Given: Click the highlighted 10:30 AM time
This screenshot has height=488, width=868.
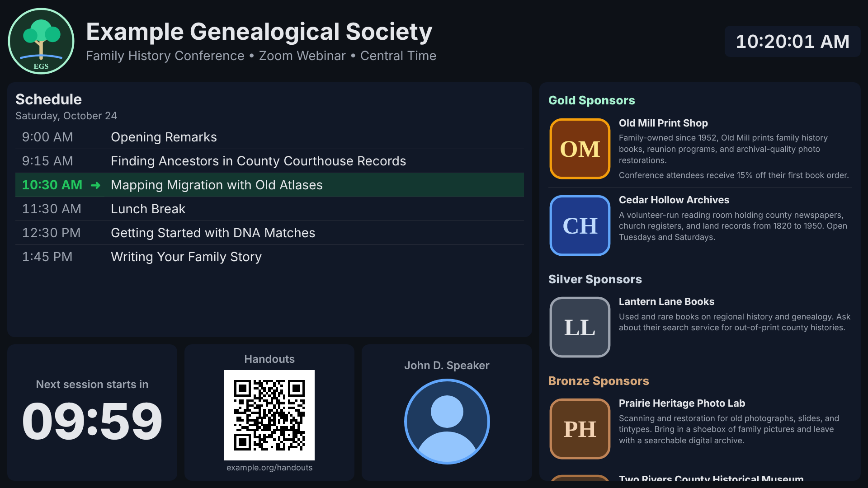Looking at the screenshot, I should click(52, 185).
